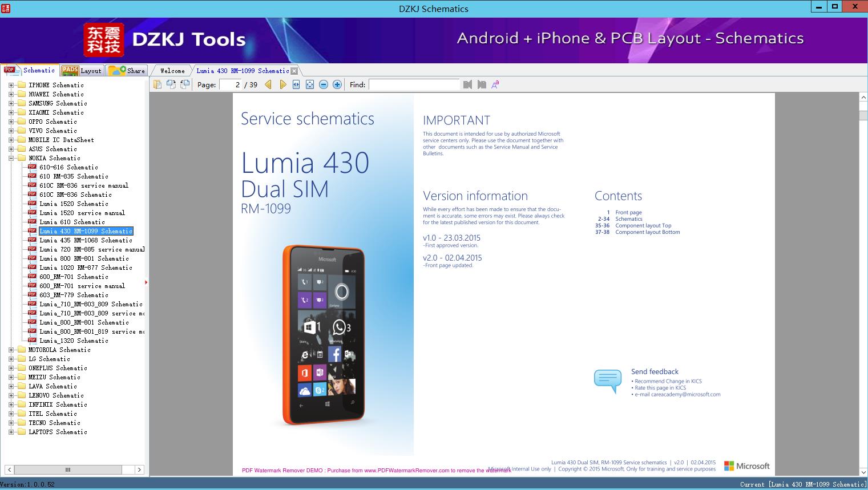Click the find previous match icon
This screenshot has width=868, height=490.
(x=468, y=84)
